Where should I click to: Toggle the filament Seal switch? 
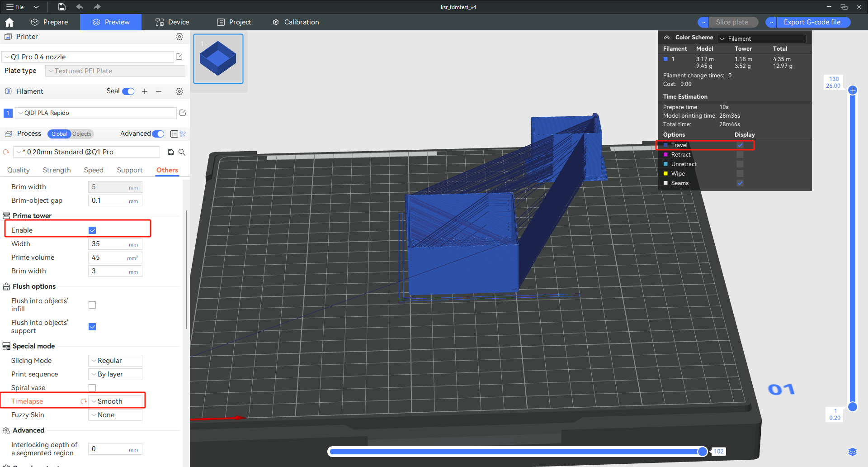(x=128, y=91)
